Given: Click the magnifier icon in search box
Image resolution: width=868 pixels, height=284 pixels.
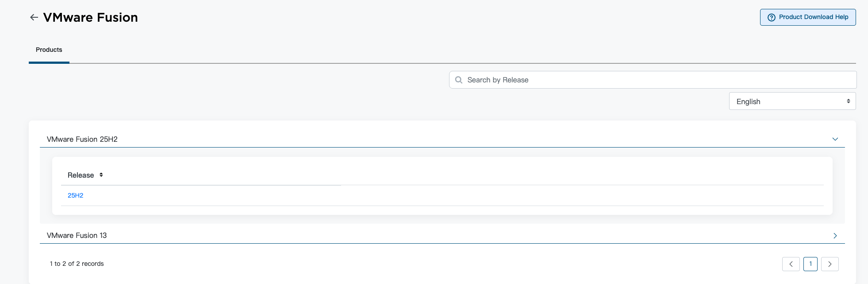Looking at the screenshot, I should point(459,80).
